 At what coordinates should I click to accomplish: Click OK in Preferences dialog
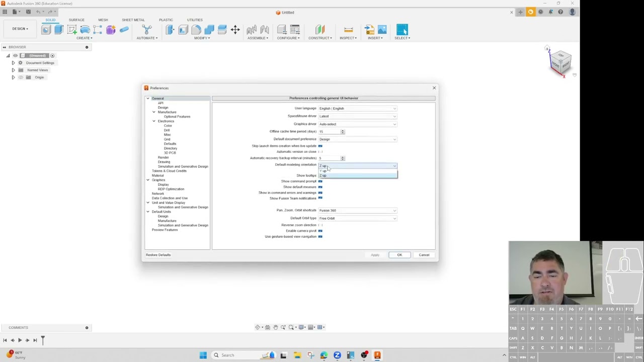coord(399,255)
